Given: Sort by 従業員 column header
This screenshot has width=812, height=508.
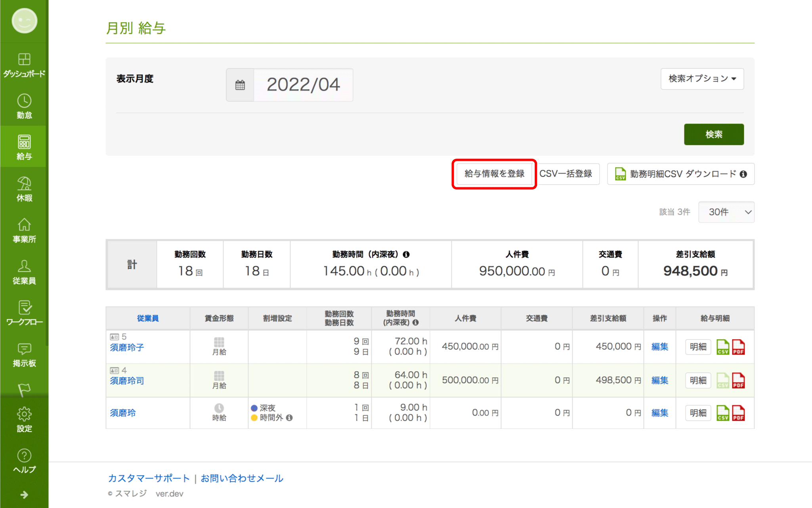Looking at the screenshot, I should 148,318.
